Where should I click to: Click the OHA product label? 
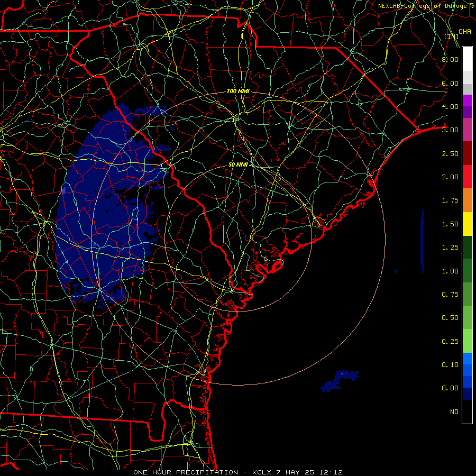[465, 32]
